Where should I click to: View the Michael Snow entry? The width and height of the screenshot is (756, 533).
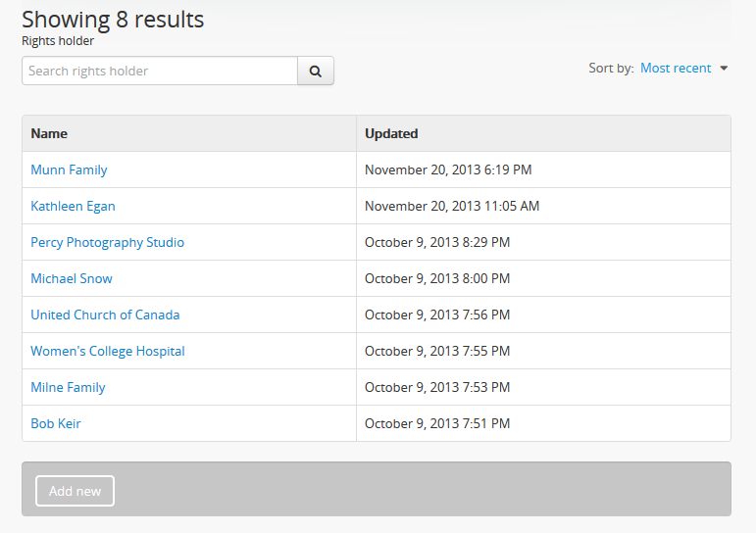click(72, 278)
